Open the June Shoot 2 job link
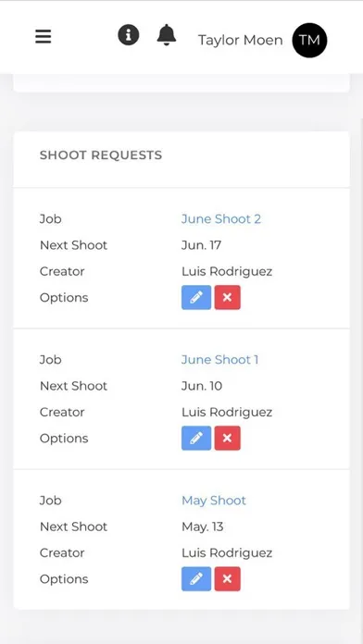 221,219
